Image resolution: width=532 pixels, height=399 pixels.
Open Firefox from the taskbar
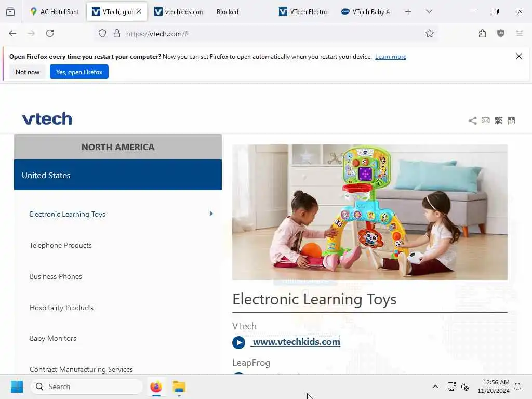(x=156, y=387)
